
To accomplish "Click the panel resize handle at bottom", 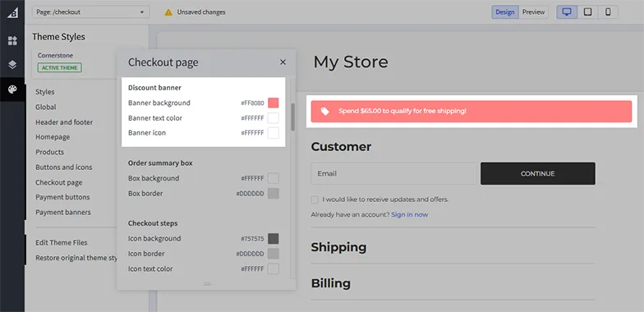I will tap(207, 284).
